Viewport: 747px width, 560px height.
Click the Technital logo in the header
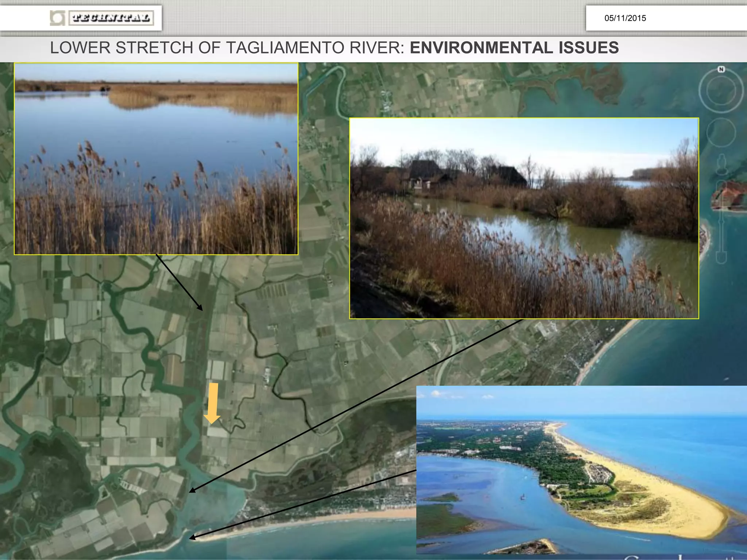[102, 18]
